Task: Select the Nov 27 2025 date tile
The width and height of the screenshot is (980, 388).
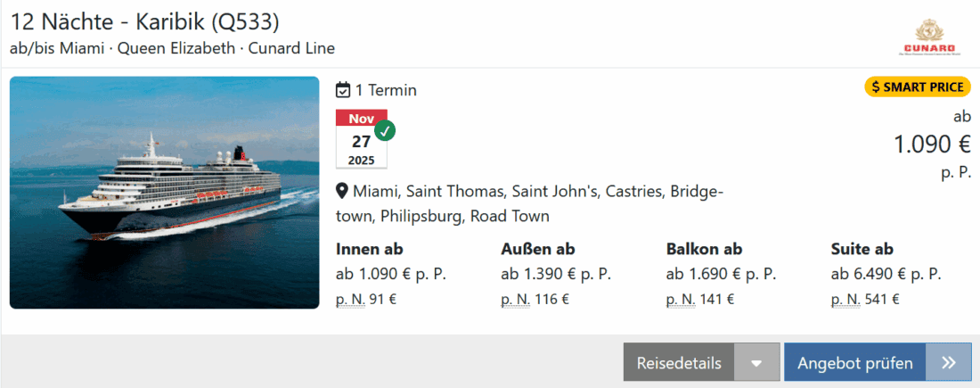Action: pyautogui.click(x=361, y=140)
